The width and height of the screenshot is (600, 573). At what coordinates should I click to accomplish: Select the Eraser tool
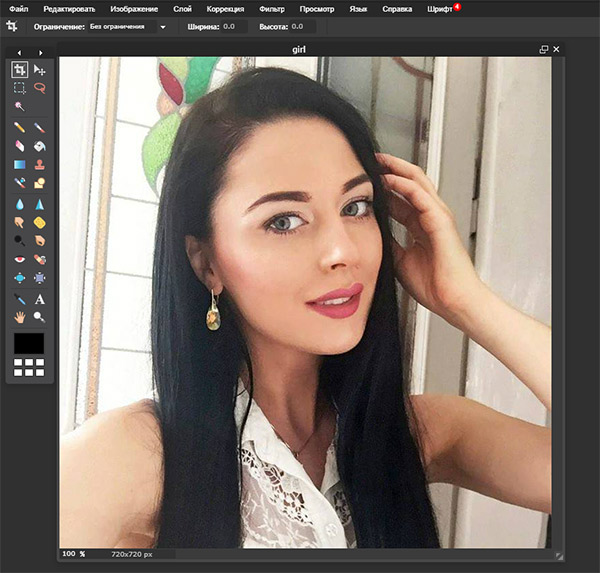click(20, 146)
